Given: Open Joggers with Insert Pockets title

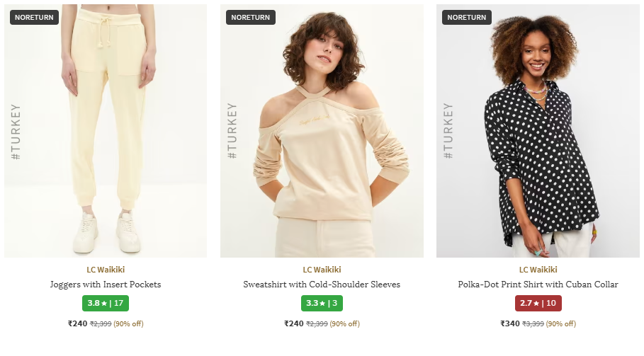Looking at the screenshot, I should pyautogui.click(x=106, y=285).
